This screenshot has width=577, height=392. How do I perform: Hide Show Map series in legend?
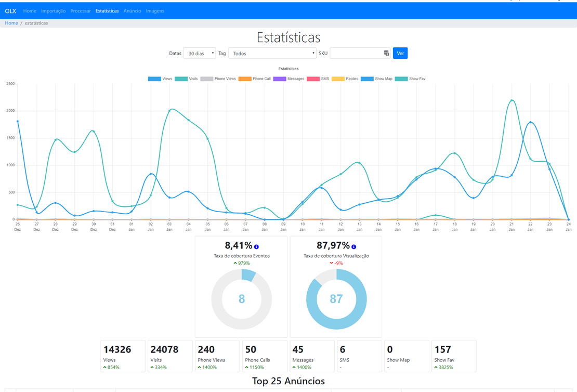376,79
